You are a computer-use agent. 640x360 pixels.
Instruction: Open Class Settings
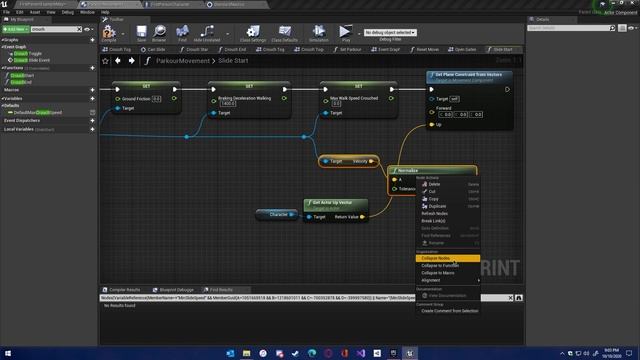point(253,33)
